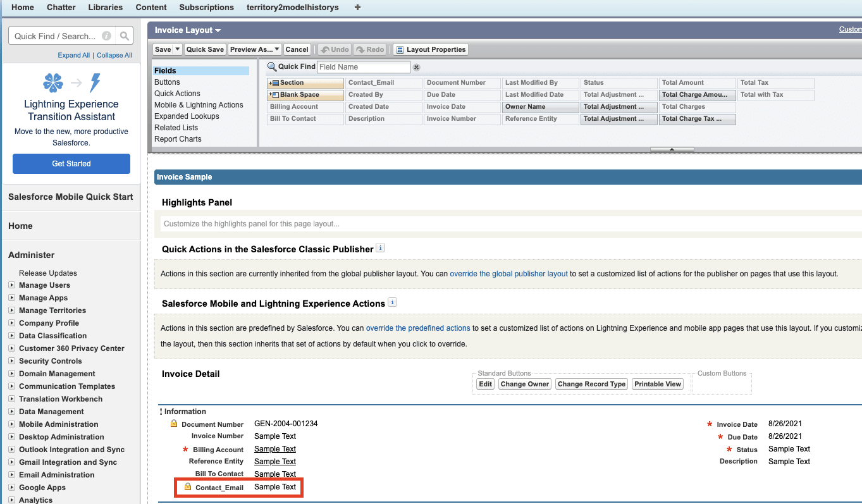Open the Subscriptions tab
Image resolution: width=862 pixels, height=504 pixels.
[206, 8]
